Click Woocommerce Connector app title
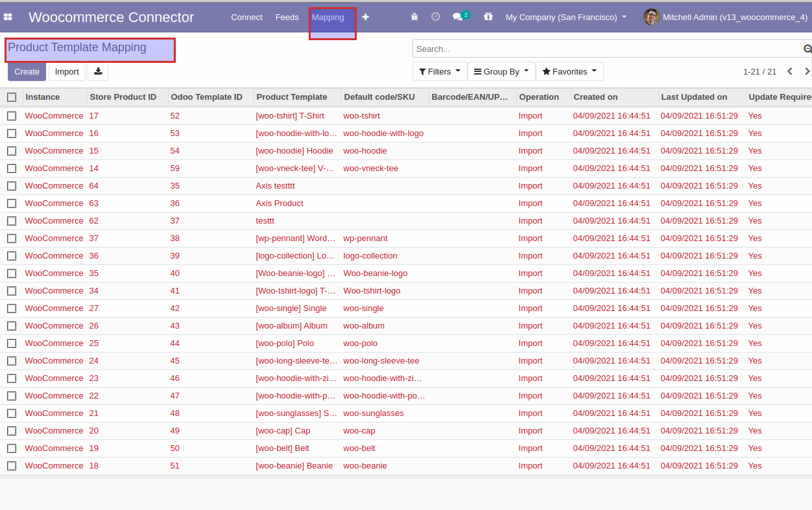Viewport: 812px width, 510px height. [x=111, y=17]
